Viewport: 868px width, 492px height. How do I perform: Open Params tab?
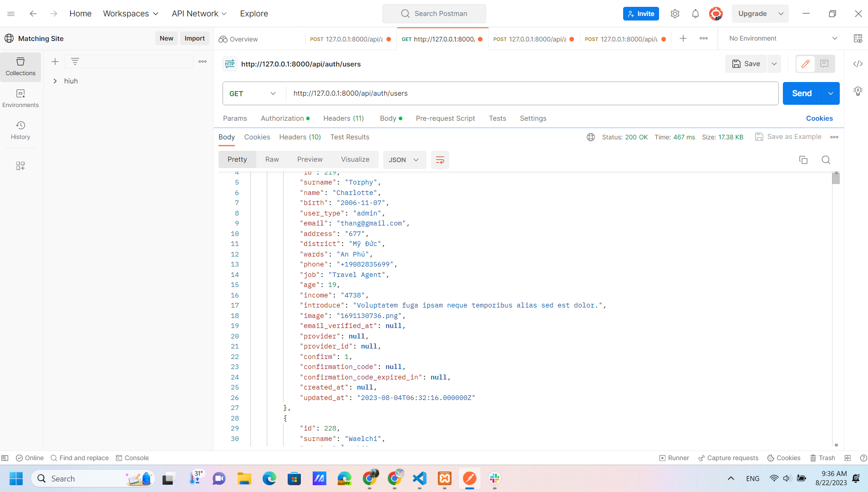(235, 118)
